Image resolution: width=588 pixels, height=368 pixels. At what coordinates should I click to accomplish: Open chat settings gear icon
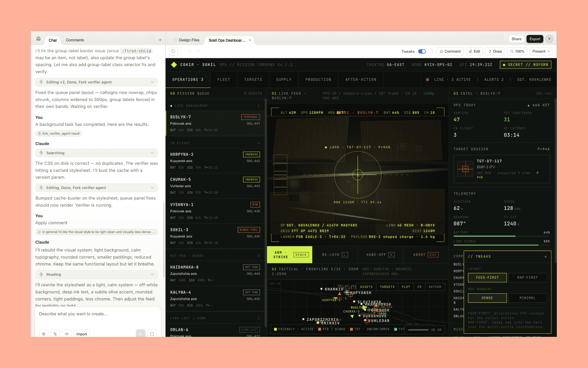click(44, 334)
